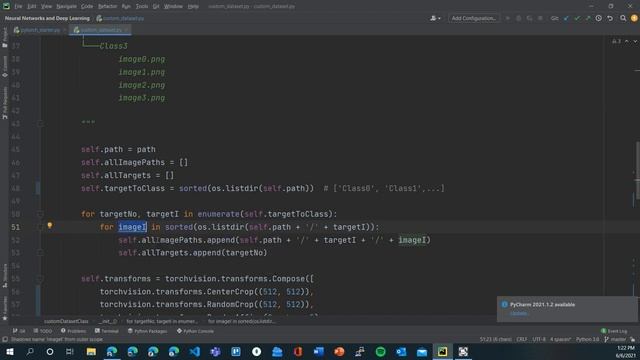Viewport: 640px width, 360px height.
Task: Click the taskbar clock showing 1:22 PM
Action: pos(625,351)
